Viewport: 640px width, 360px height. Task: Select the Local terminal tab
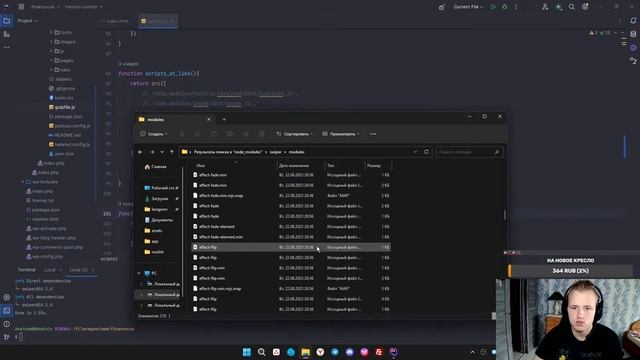coord(50,270)
